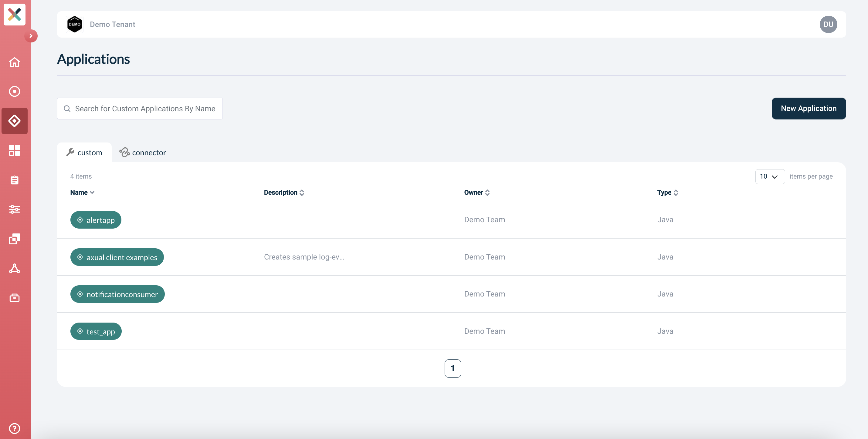The height and width of the screenshot is (439, 868).
Task: Click Java type in notificationconsumer row
Action: pos(665,294)
